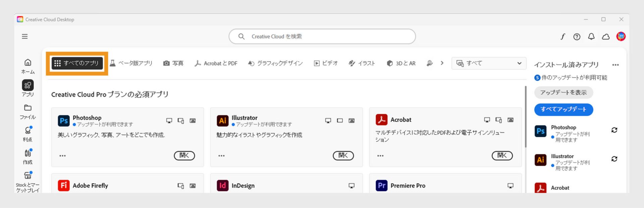Open more options on Acrobat card
Viewport: 644px width, 208px height.
click(380, 156)
